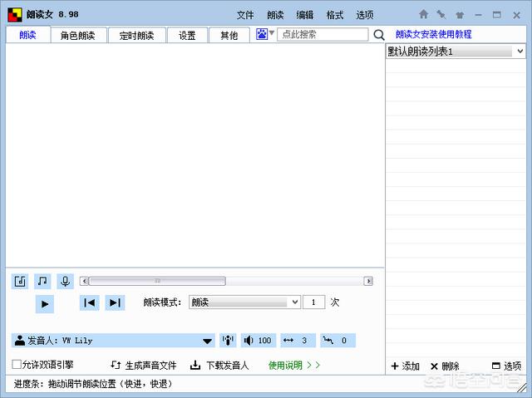Skip to previous reading item

[90, 302]
